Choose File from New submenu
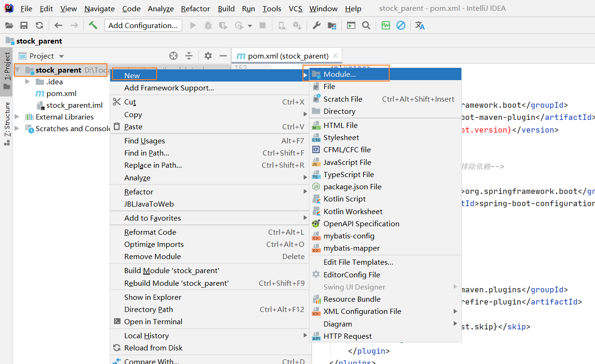 coord(385,86)
